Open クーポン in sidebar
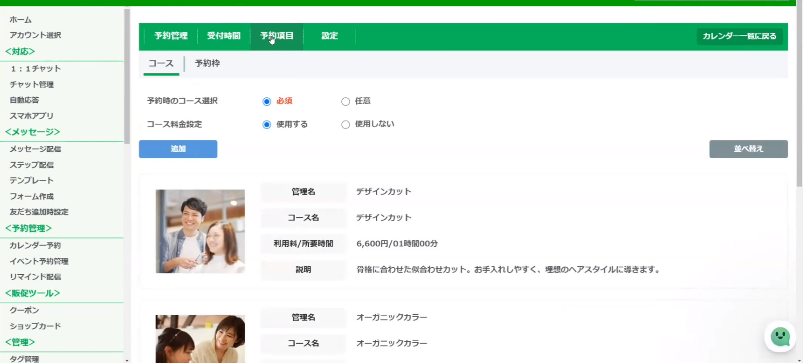 (x=24, y=310)
